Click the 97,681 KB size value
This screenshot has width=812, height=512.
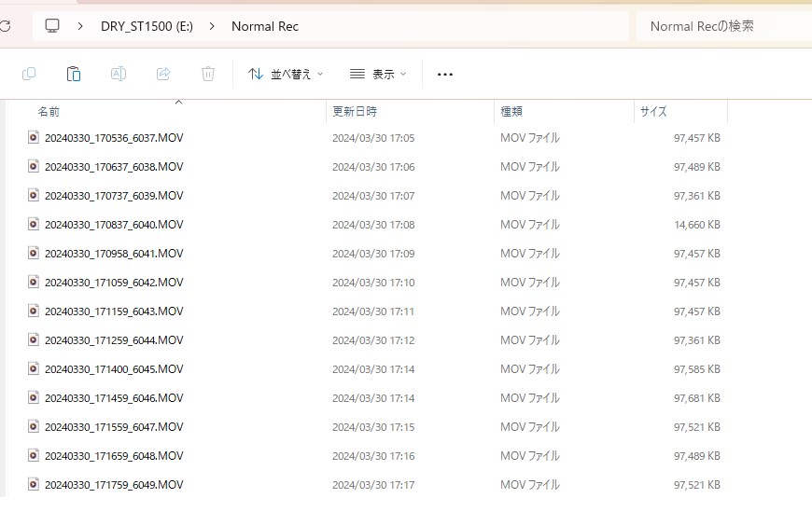[697, 398]
